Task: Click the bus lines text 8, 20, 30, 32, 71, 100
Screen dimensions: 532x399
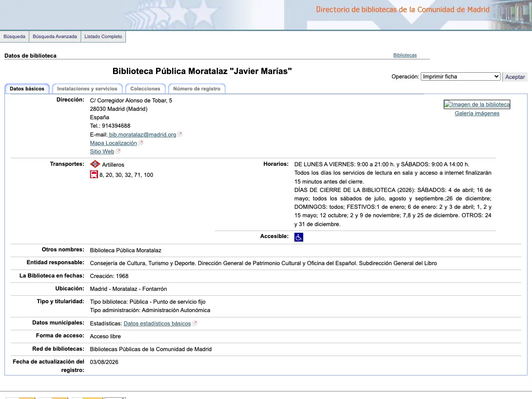Action: pyautogui.click(x=126, y=175)
